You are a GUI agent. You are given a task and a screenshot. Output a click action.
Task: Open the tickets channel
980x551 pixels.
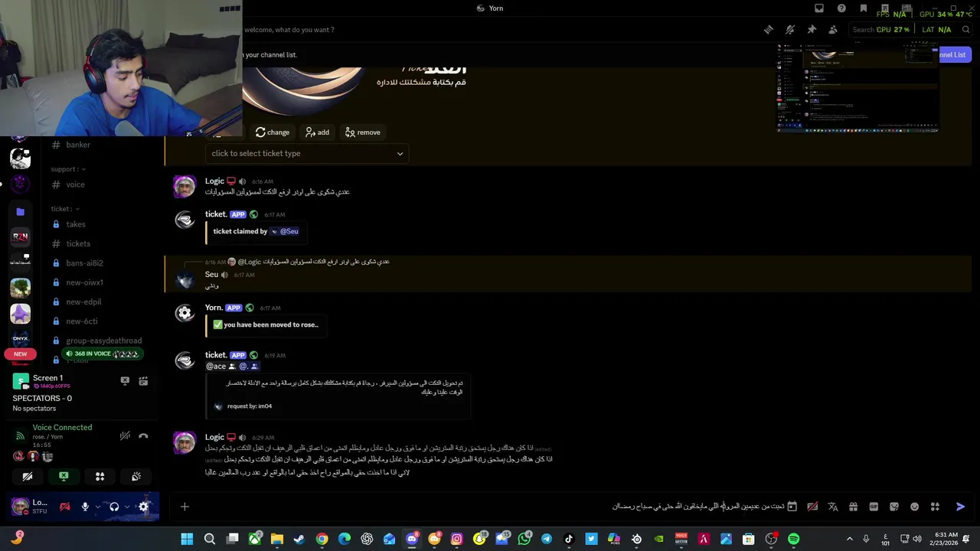[78, 243]
